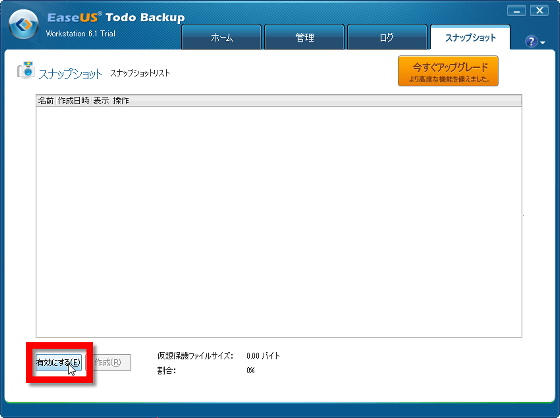The width and height of the screenshot is (560, 418).
Task: Click the EaseUS logo icon
Action: pos(24,24)
